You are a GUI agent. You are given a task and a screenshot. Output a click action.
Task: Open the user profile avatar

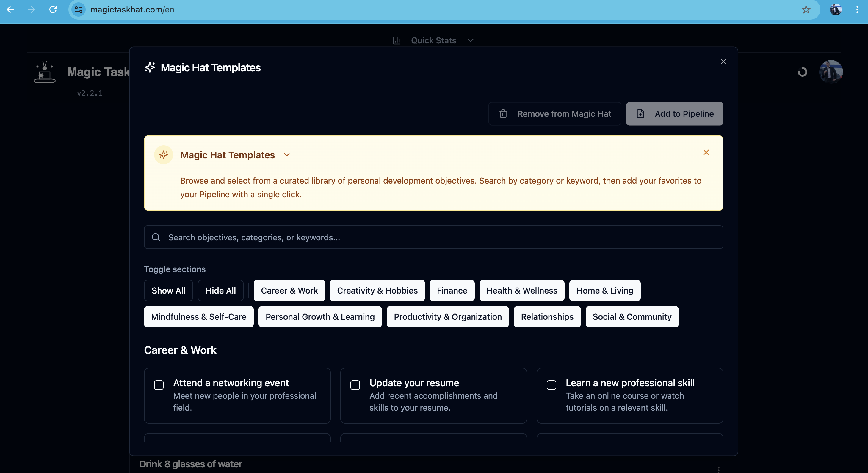click(x=831, y=72)
